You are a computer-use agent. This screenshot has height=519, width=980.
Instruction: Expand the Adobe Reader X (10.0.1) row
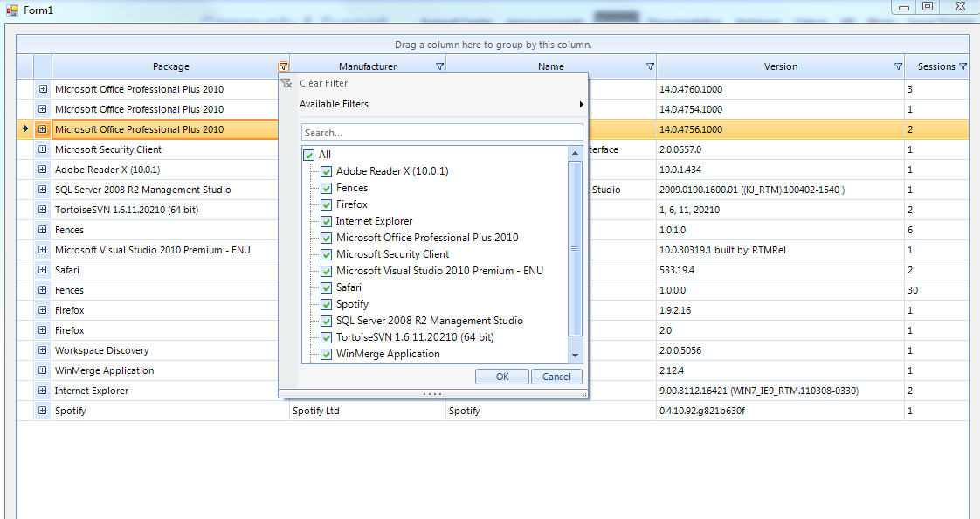(x=43, y=169)
